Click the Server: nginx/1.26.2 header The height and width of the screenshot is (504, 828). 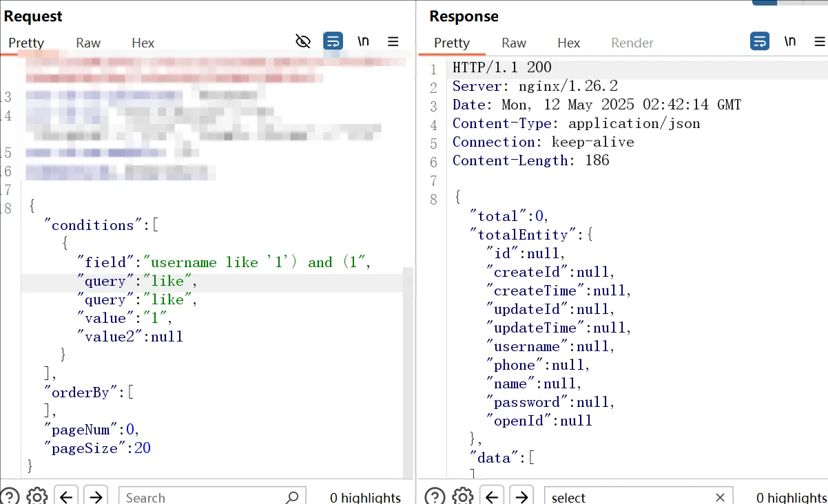point(535,86)
